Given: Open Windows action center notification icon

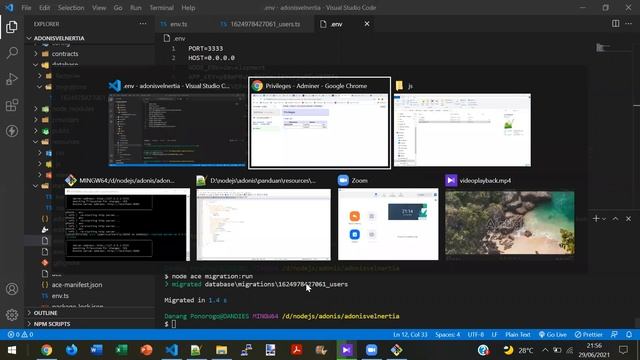Looking at the screenshot, I should (x=623, y=350).
